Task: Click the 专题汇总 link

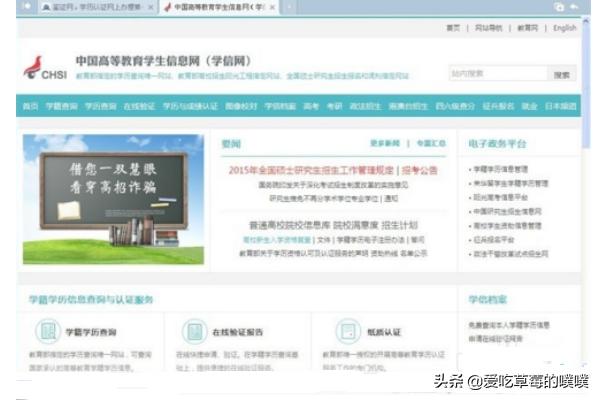Action: 431,144
